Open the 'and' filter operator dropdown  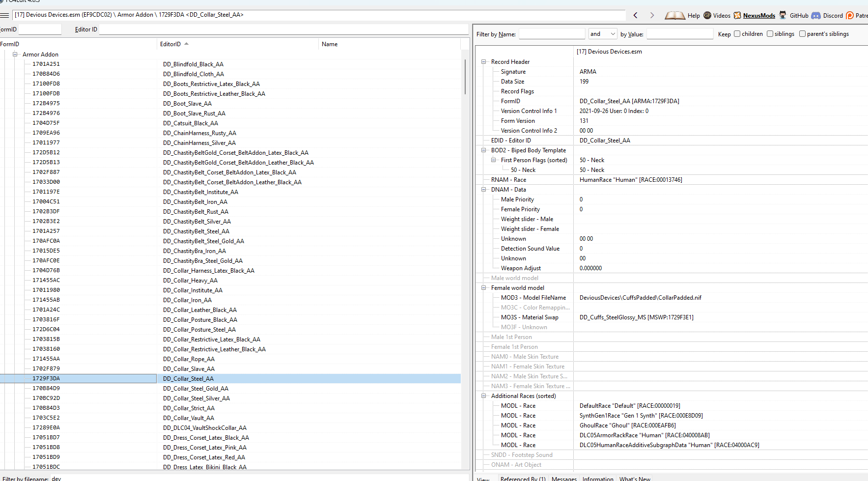click(603, 34)
